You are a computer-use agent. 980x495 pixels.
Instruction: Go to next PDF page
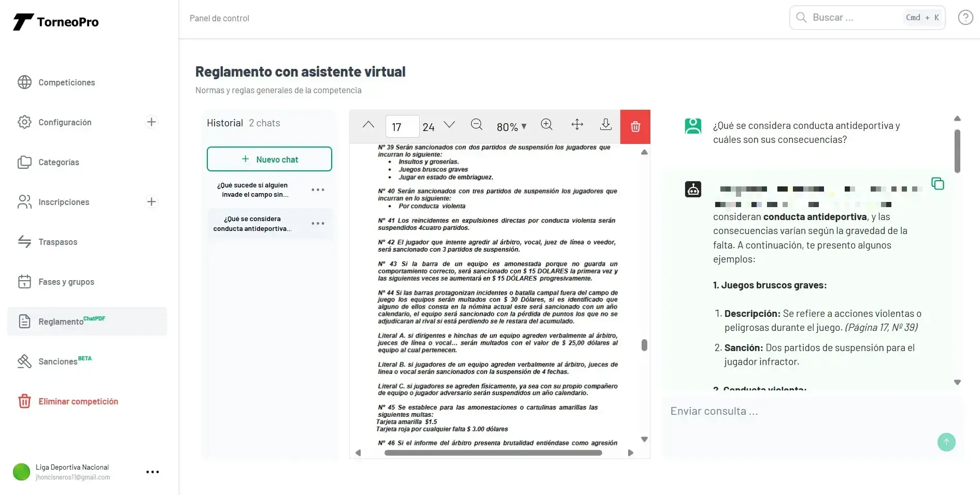[x=449, y=125]
